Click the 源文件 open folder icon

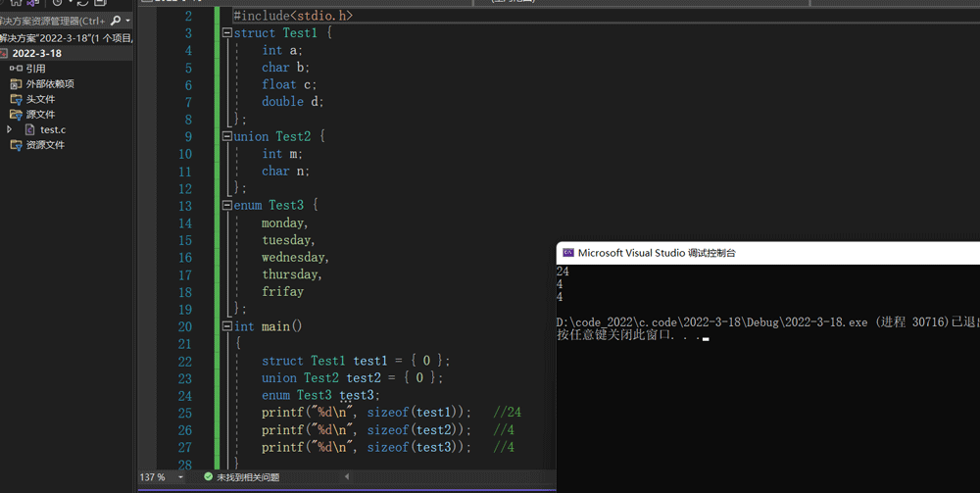17,115
